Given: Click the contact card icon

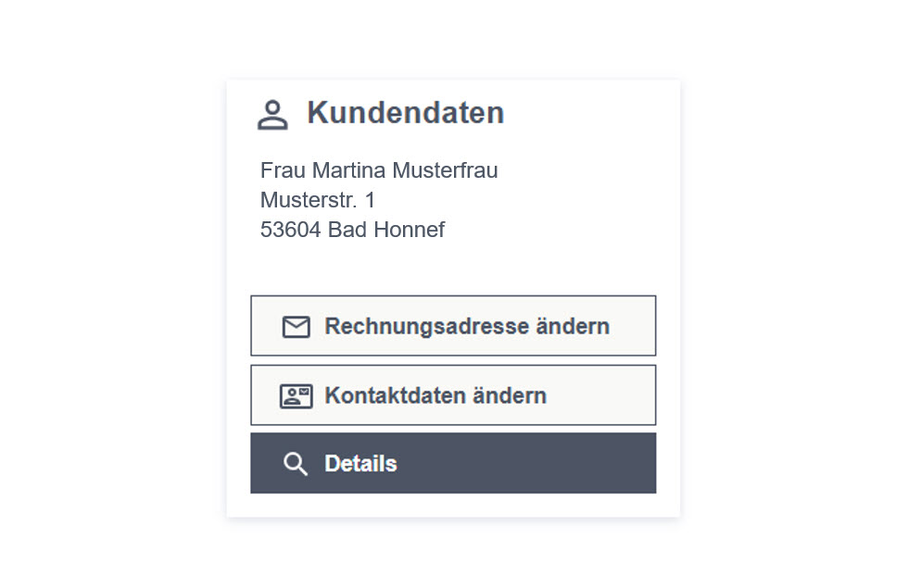Looking at the screenshot, I should click(x=296, y=396).
